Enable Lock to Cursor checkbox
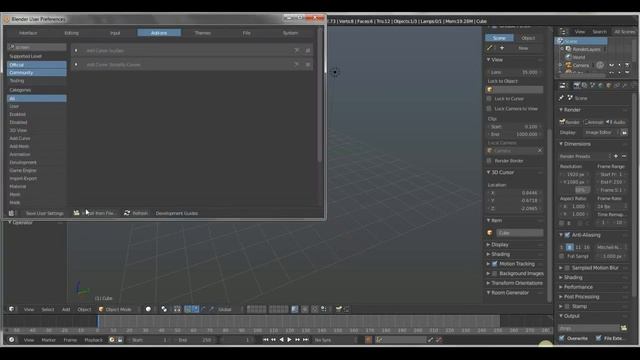Screen dimensions: 640x360 pos(489,99)
